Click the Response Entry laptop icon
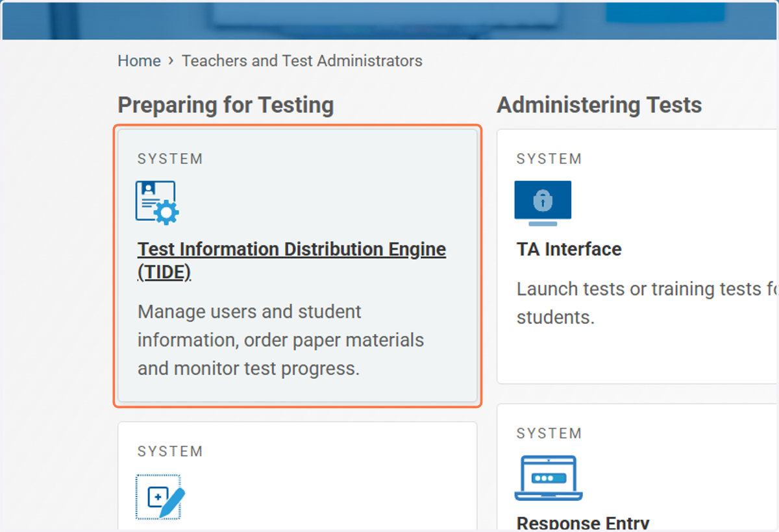Viewport: 779px width, 532px height. 549,478
